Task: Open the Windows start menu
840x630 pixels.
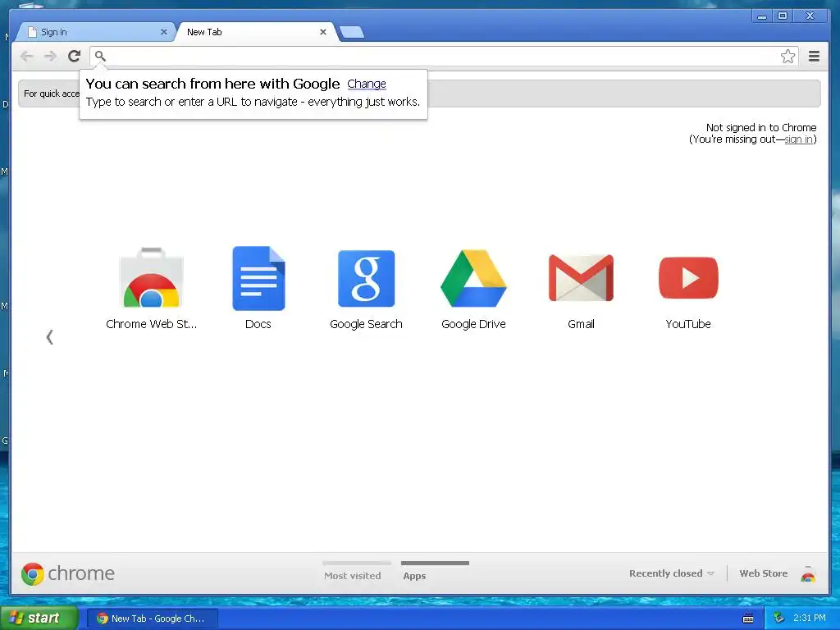Action: click(x=39, y=618)
